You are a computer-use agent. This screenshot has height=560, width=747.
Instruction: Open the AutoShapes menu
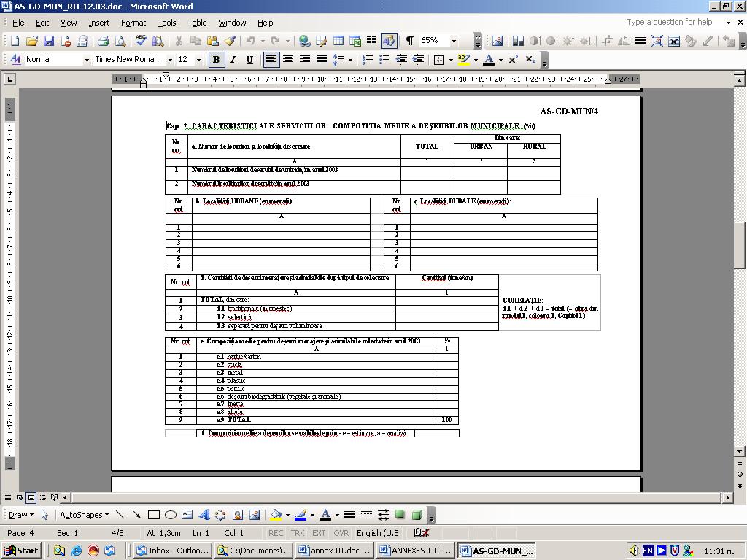pyautogui.click(x=85, y=515)
